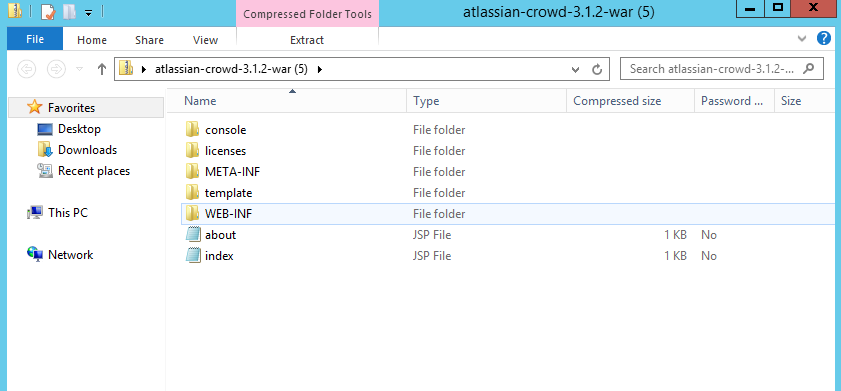Click atlassian-crowd-3.1.2-war (5) in the address bar

click(x=231, y=69)
